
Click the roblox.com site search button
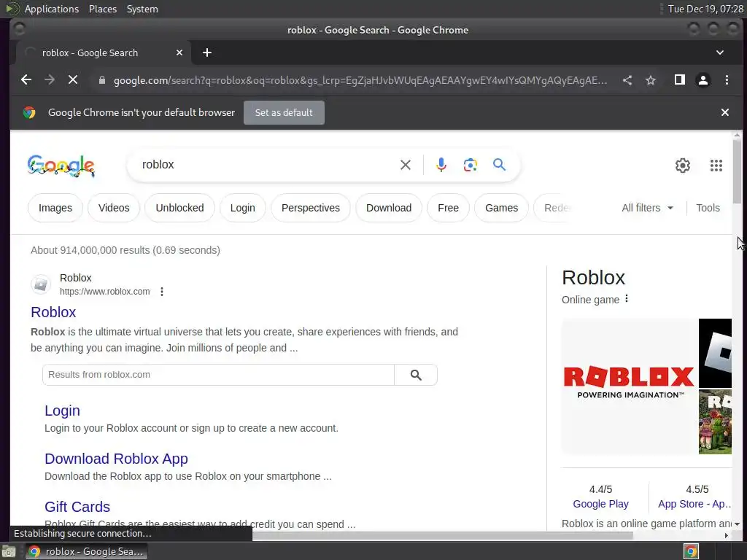416,375
